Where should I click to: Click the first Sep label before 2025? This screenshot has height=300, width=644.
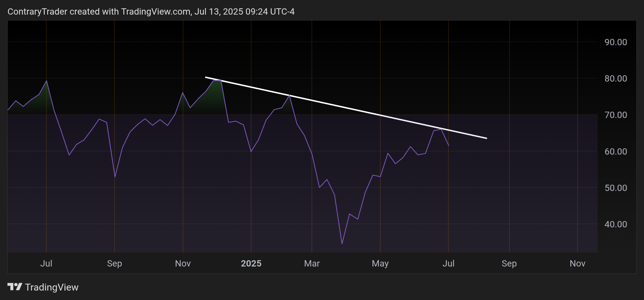(x=115, y=263)
